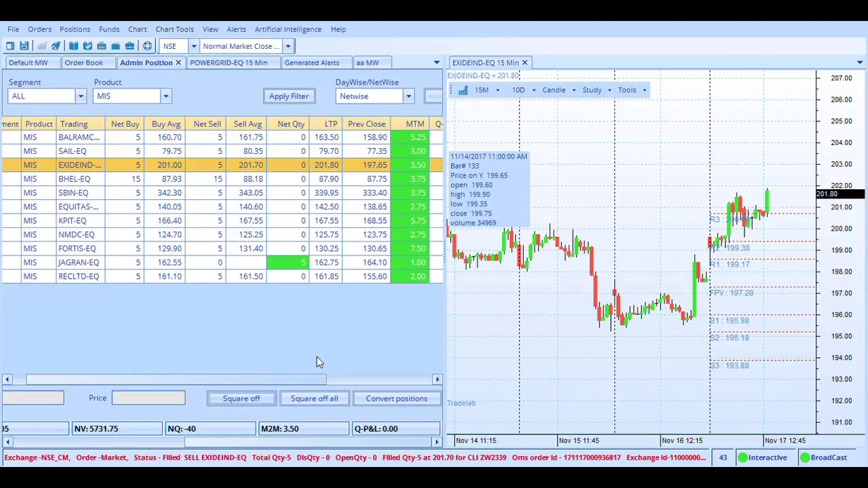Open the Normal Market Close dropdown
868x488 pixels.
pos(288,46)
